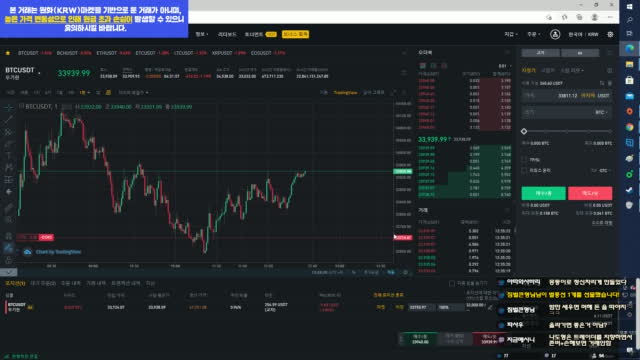
Task: Click the order size percentage slider handle
Action: 524,131
